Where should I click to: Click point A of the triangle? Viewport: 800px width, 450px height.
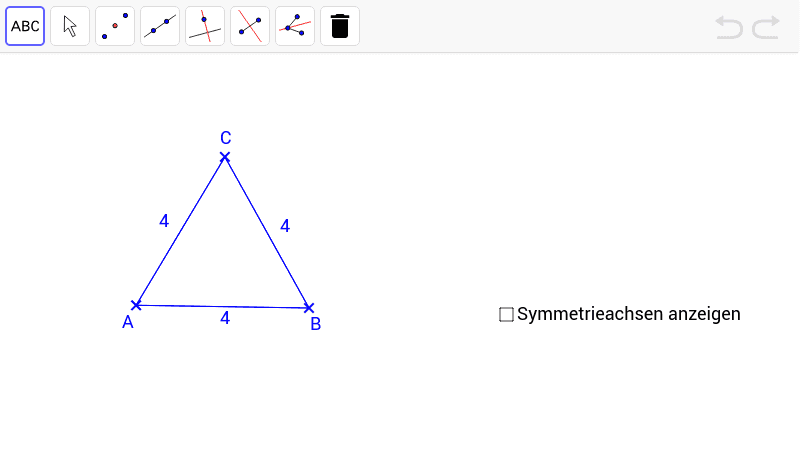pyautogui.click(x=136, y=305)
